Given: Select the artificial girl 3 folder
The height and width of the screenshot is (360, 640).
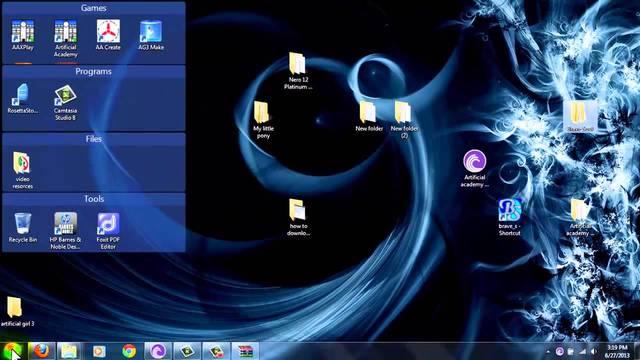Looking at the screenshot, I should [17, 312].
